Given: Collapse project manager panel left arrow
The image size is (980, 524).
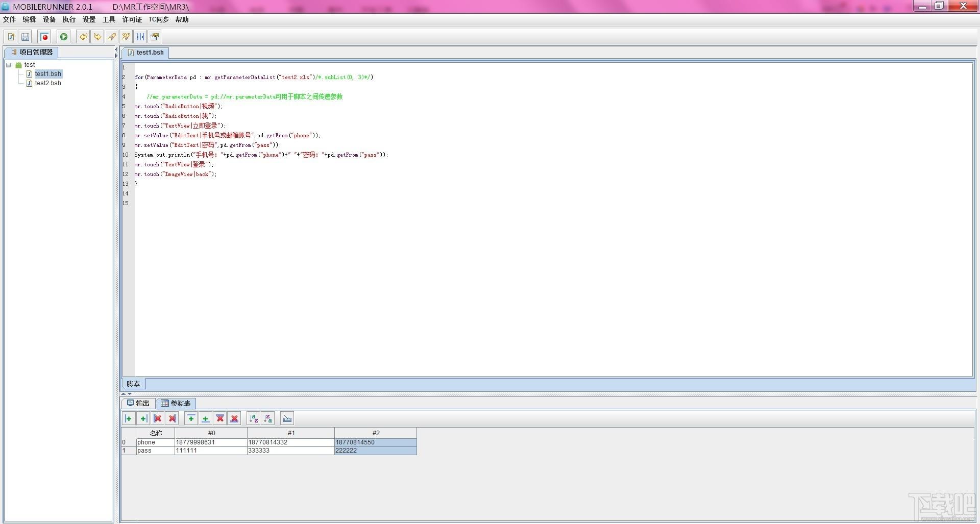Looking at the screenshot, I should (x=116, y=49).
